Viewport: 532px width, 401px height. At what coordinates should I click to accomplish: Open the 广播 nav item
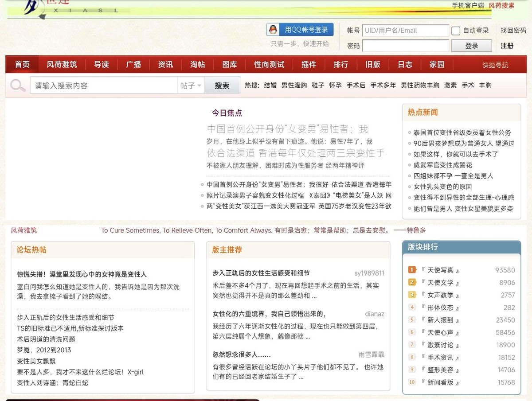click(133, 65)
